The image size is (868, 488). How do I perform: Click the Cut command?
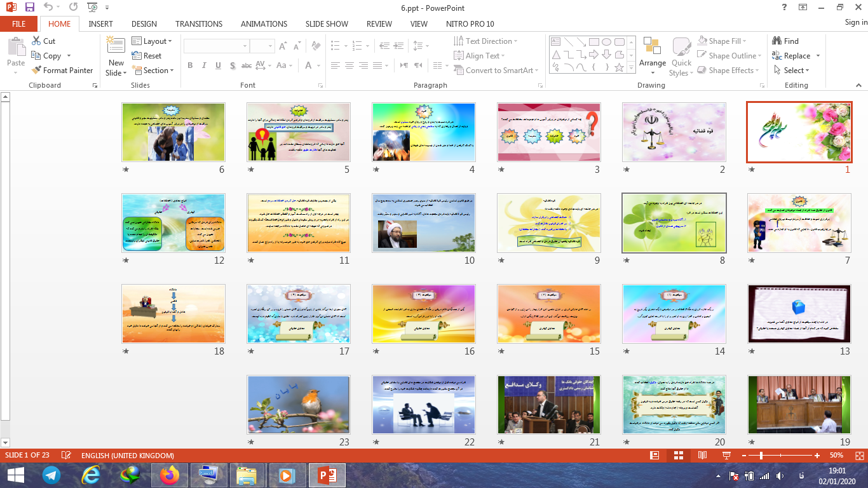43,41
